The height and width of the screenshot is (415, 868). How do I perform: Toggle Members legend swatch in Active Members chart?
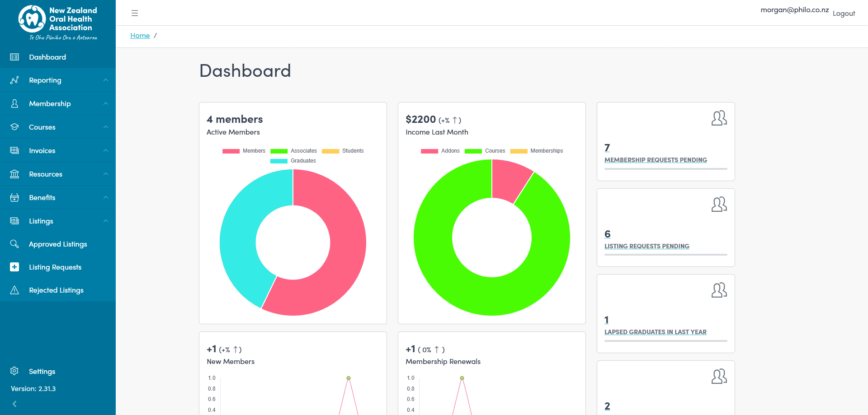[x=231, y=151]
